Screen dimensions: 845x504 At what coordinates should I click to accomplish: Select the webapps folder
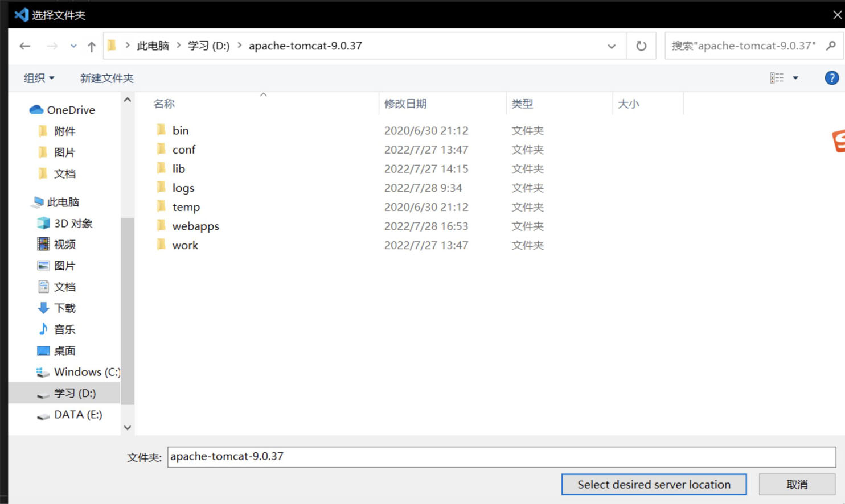coord(196,226)
